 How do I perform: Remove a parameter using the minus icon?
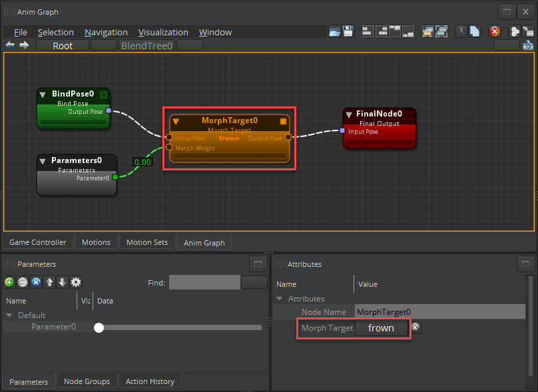(x=22, y=282)
